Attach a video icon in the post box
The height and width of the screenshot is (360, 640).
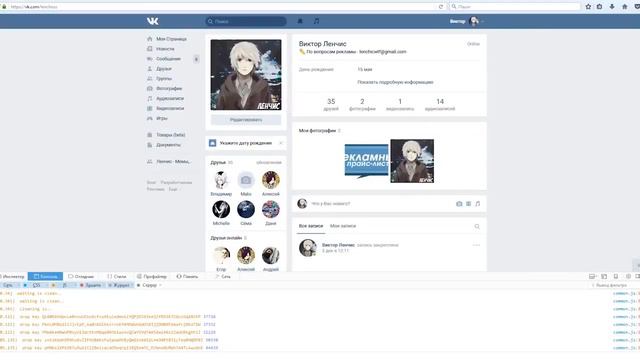pyautogui.click(x=469, y=204)
